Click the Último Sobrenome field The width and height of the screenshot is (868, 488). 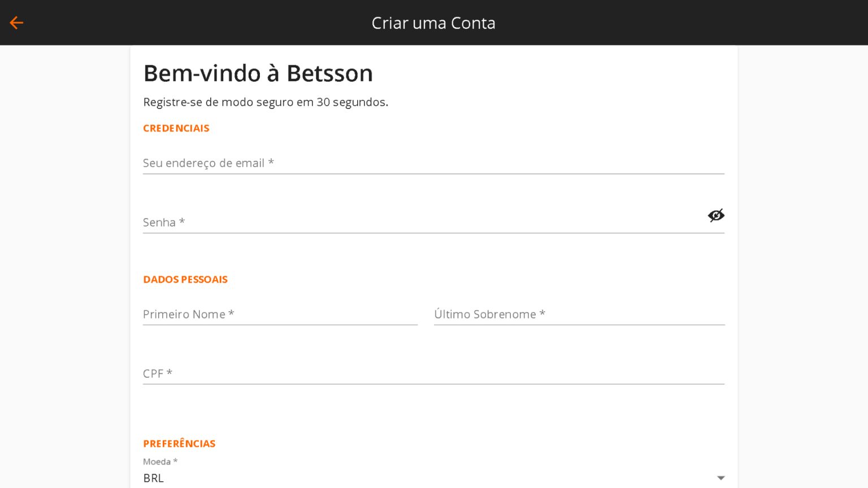579,314
